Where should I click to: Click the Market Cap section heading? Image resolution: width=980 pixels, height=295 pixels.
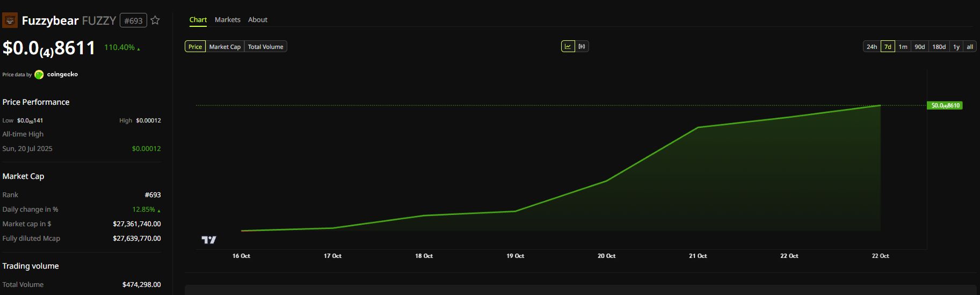(24, 176)
